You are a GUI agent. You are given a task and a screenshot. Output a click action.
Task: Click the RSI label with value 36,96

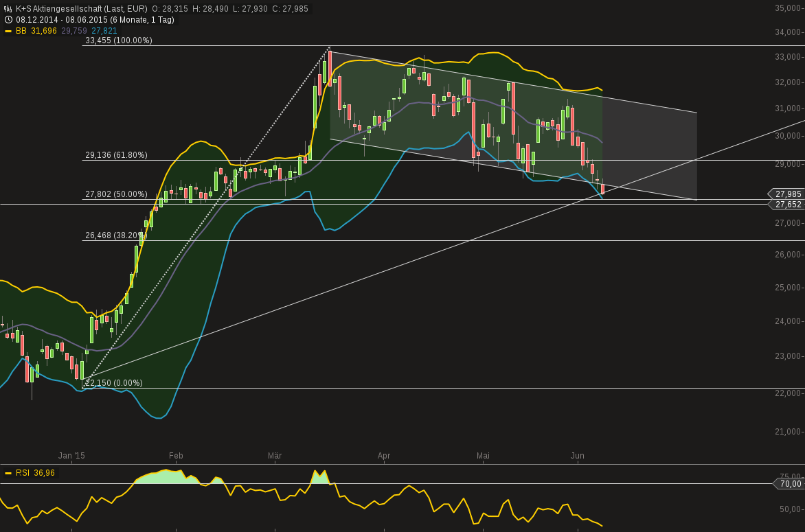pos(35,473)
